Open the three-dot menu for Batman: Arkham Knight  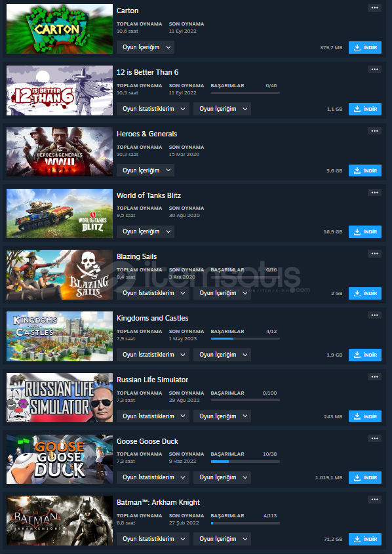(x=374, y=500)
